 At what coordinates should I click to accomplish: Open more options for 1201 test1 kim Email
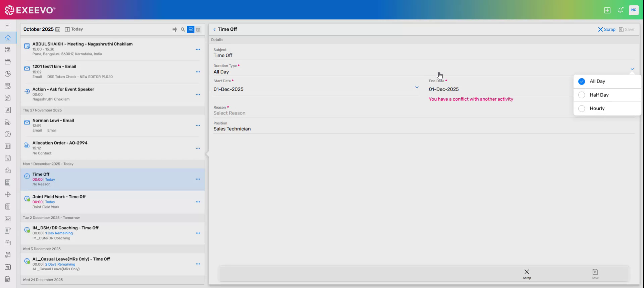tap(198, 72)
